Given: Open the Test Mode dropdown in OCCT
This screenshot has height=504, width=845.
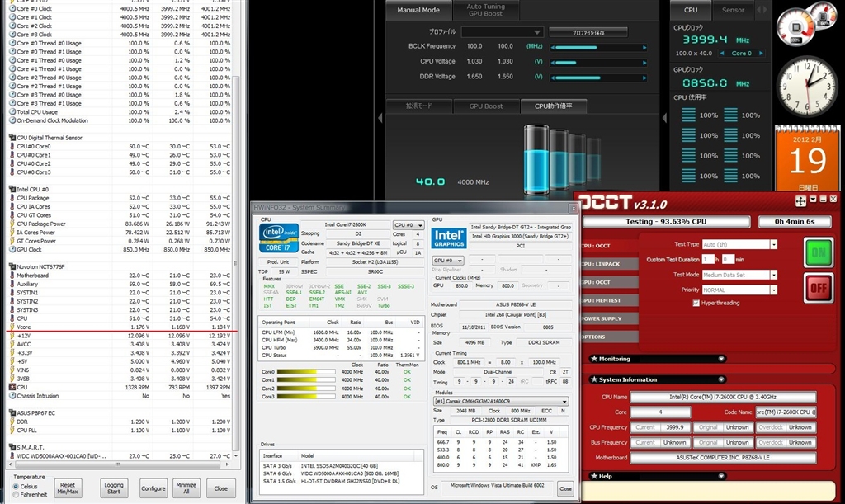Looking at the screenshot, I should 774,275.
